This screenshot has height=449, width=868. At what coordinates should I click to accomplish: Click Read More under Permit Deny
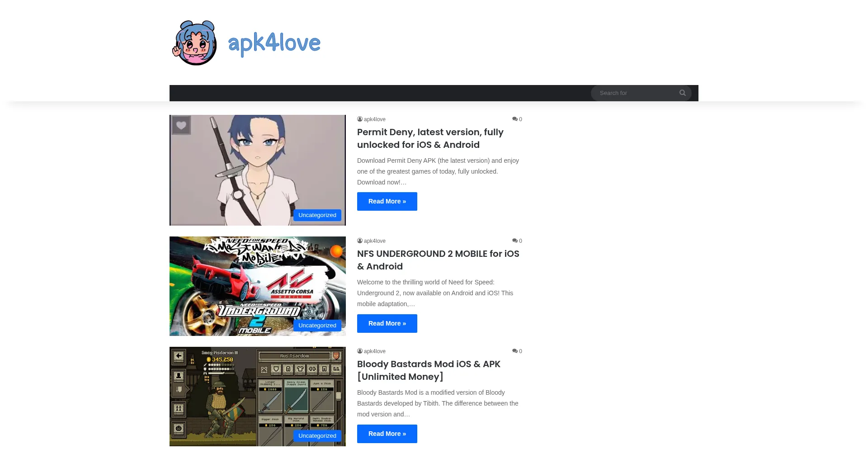[387, 202]
